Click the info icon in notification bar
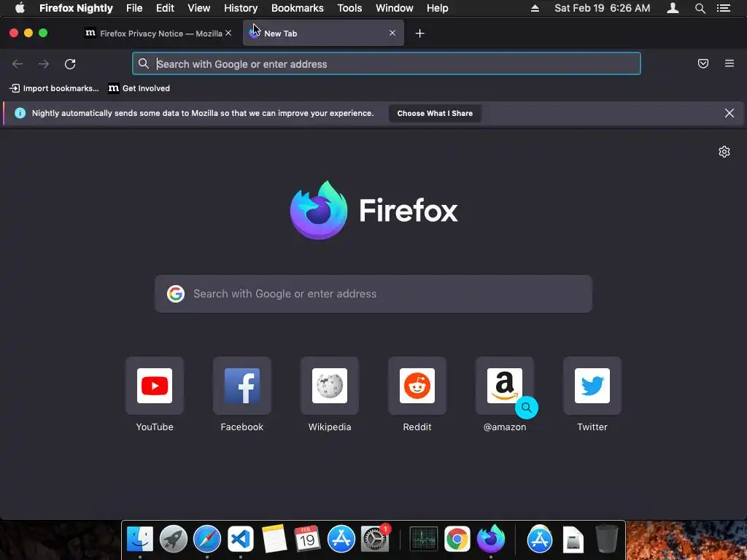The width and height of the screenshot is (747, 560). pos(20,113)
